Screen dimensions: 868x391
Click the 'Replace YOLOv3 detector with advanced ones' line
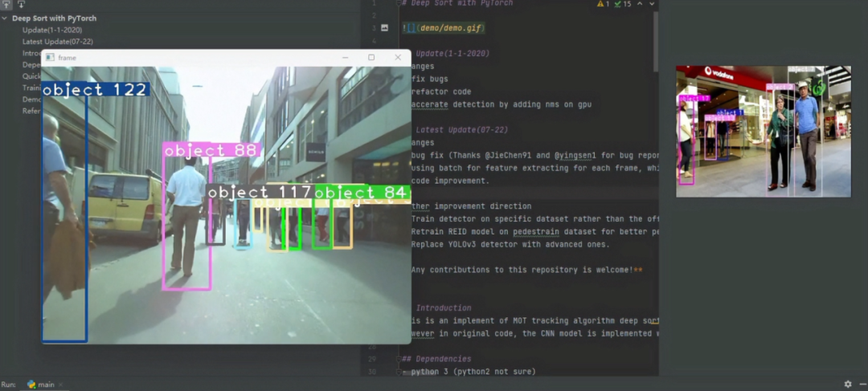[510, 244]
